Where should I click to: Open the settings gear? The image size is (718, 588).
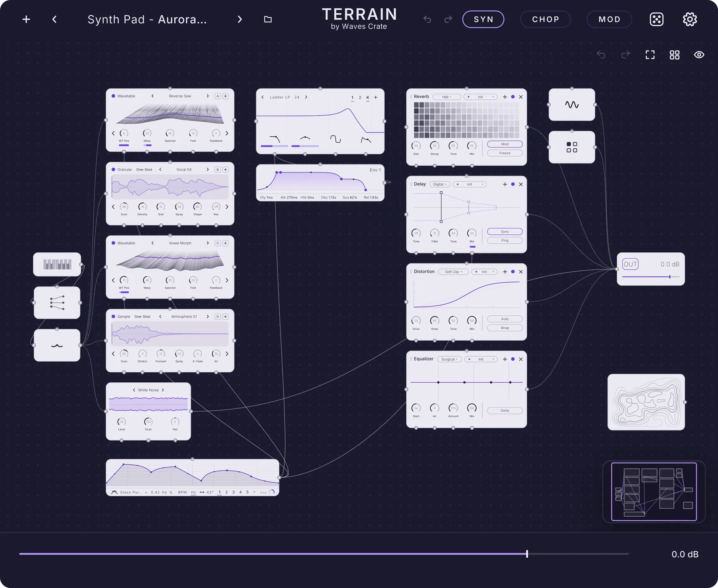pos(690,19)
